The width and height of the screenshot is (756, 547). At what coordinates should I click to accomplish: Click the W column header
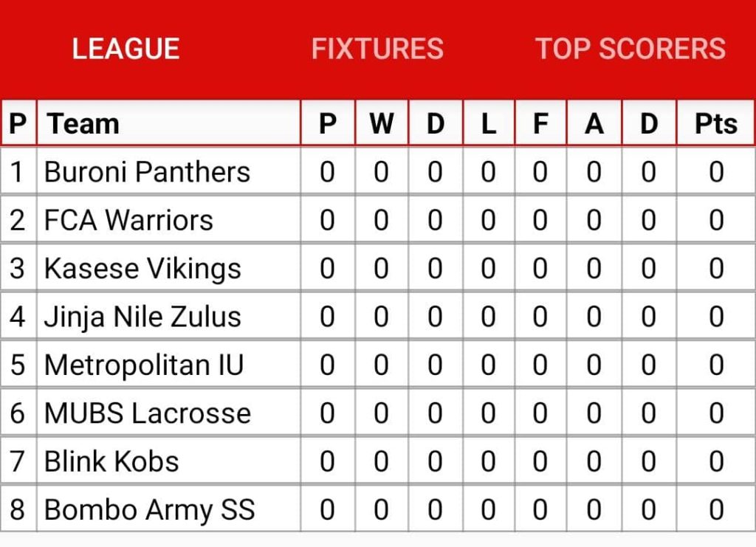click(382, 124)
